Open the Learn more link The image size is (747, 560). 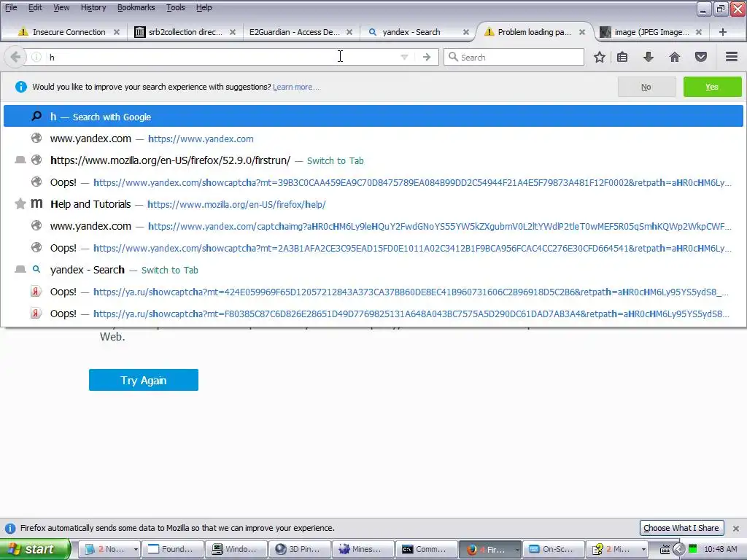click(x=296, y=87)
